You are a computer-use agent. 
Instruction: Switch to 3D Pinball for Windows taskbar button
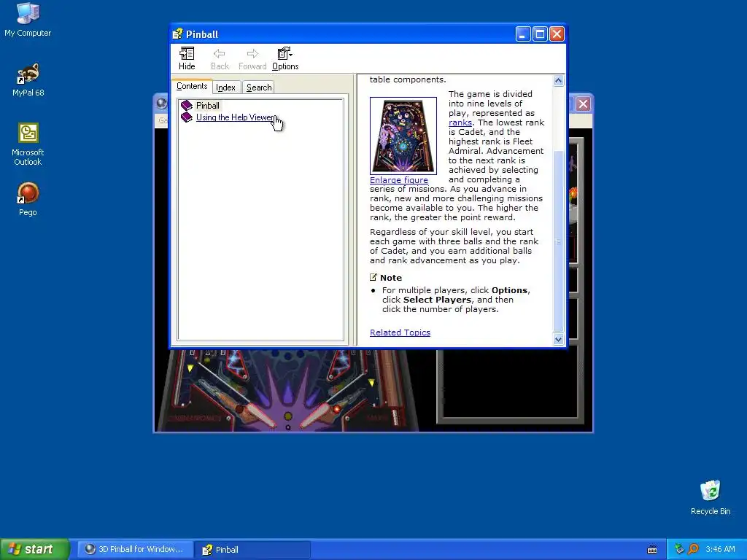click(x=135, y=550)
